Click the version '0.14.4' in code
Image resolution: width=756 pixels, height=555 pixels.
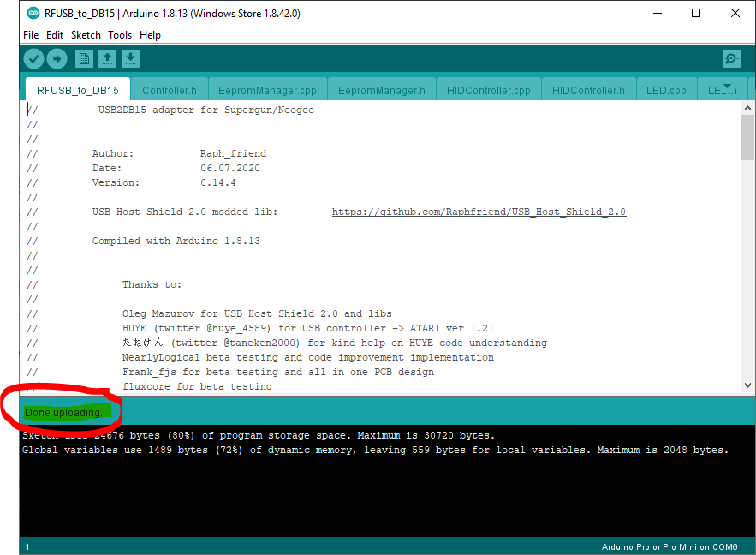[x=218, y=182]
